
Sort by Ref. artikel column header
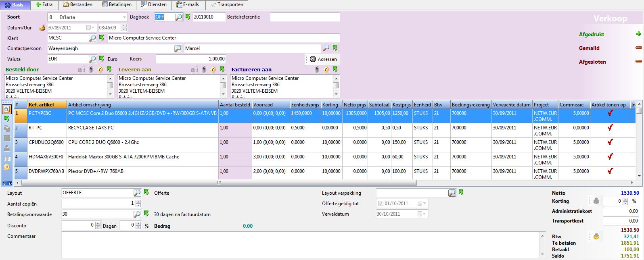coord(47,105)
